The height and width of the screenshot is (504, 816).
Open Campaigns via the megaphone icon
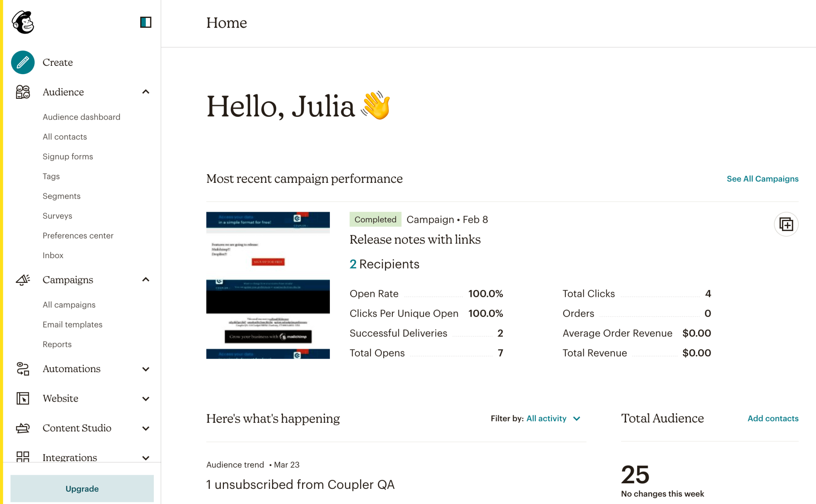point(23,280)
